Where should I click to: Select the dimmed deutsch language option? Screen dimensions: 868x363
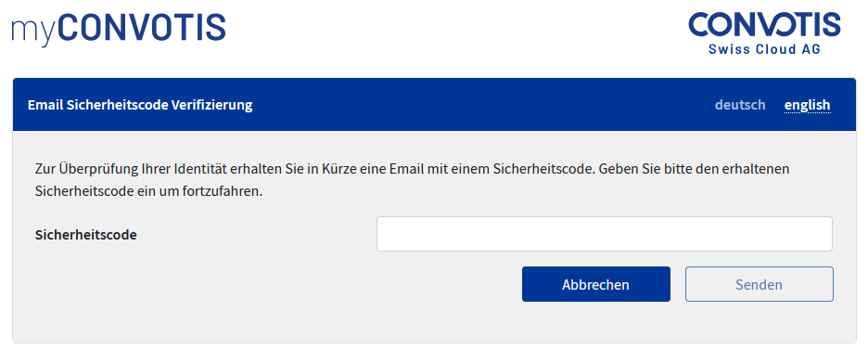[x=740, y=105]
